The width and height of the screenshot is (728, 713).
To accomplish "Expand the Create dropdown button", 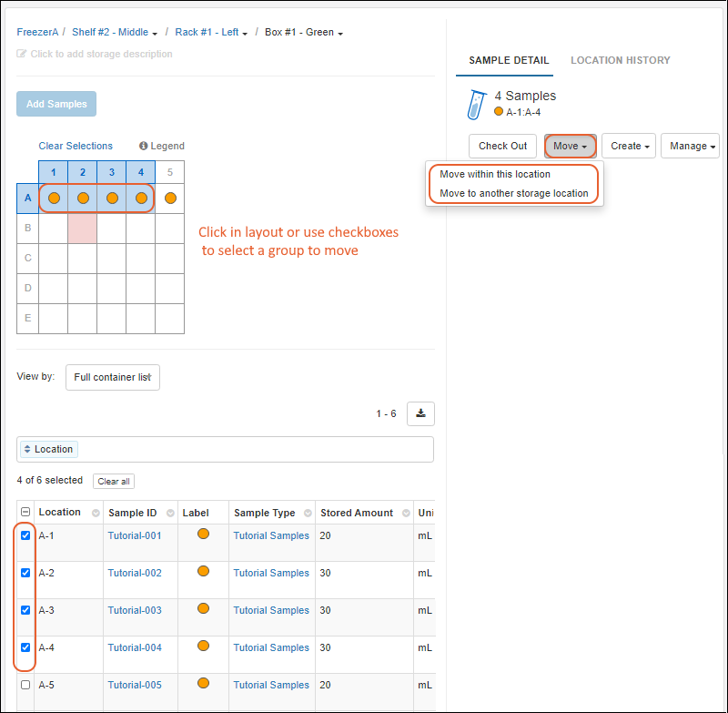I will 629,146.
